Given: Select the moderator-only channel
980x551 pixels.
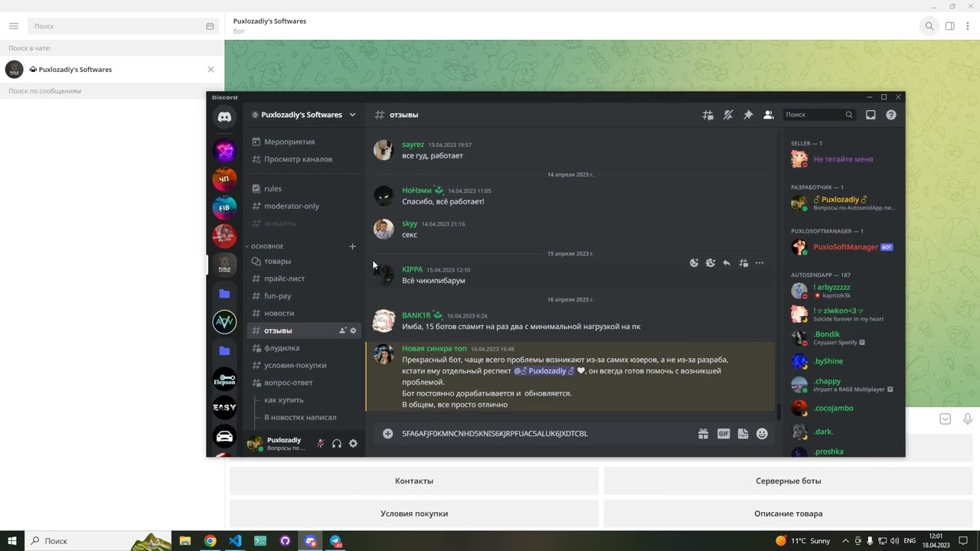Looking at the screenshot, I should [303, 206].
